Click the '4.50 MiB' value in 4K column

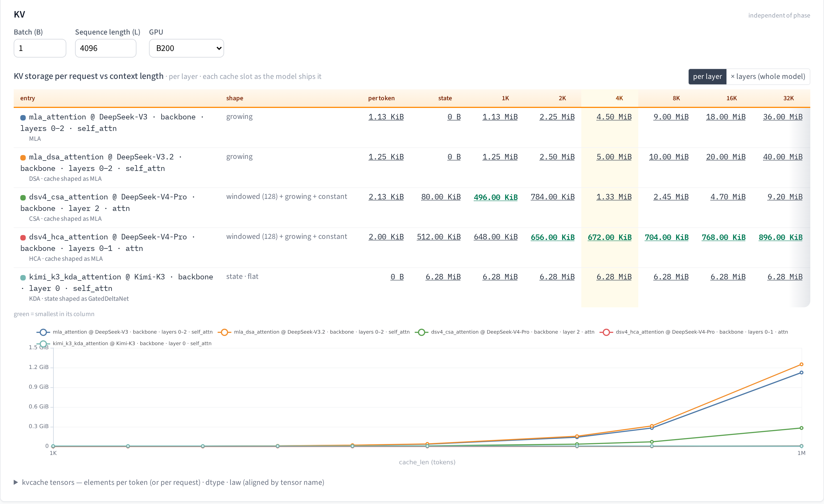[x=614, y=117]
